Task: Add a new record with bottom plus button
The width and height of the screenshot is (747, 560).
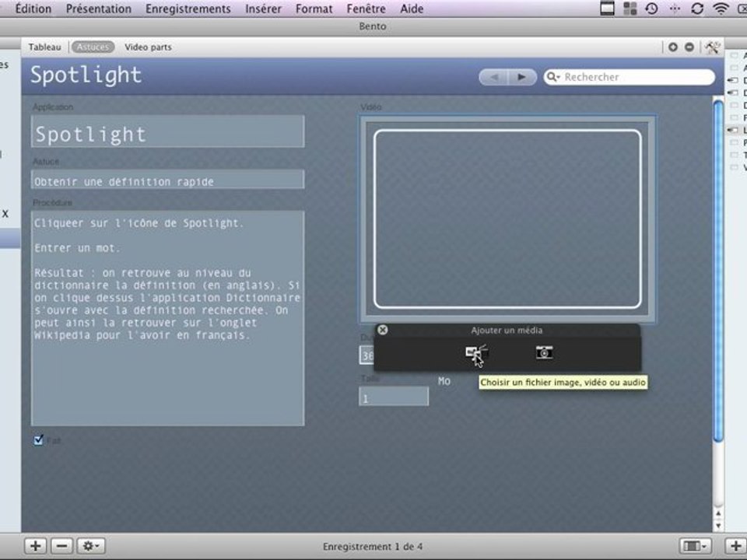Action: (x=35, y=546)
